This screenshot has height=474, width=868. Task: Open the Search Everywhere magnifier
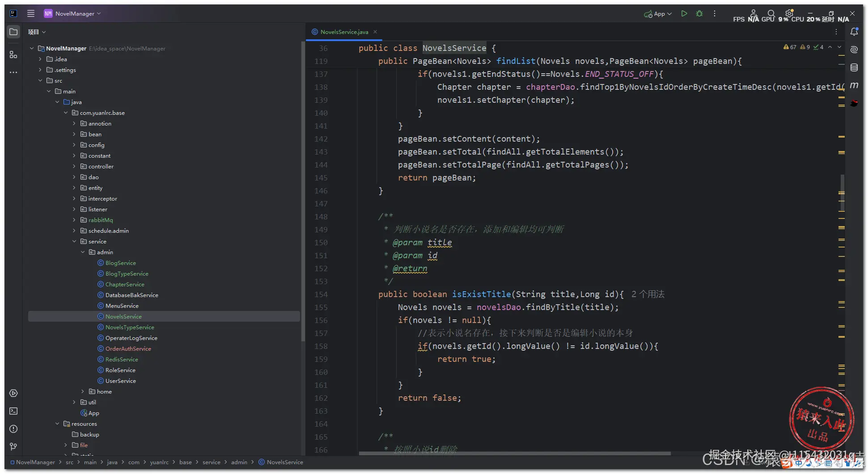[771, 13]
